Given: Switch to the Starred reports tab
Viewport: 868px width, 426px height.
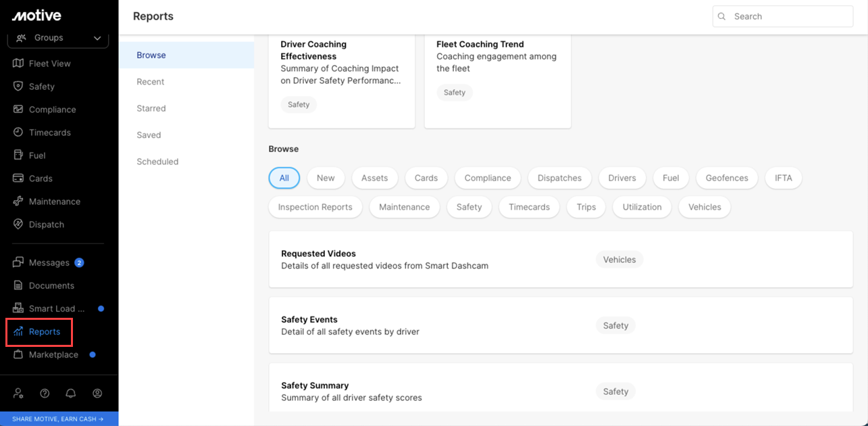Looking at the screenshot, I should click(151, 108).
